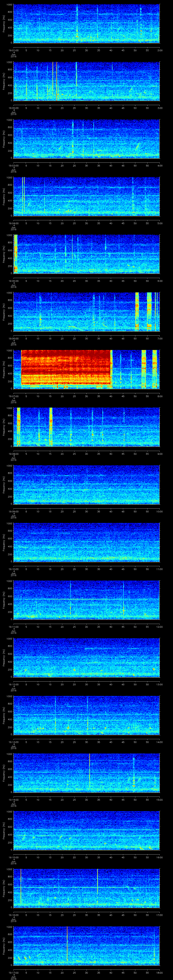Screen dimensions: 173x980
Task: Click the 19:16:00 start time label
Action: click(x=13, y=915)
